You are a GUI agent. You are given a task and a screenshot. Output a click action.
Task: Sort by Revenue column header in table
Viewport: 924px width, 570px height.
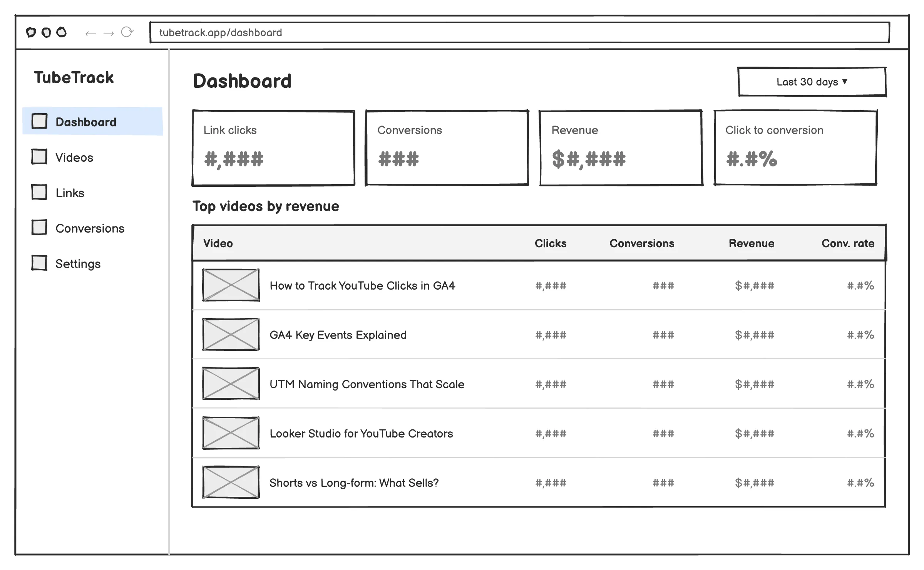[x=752, y=243]
